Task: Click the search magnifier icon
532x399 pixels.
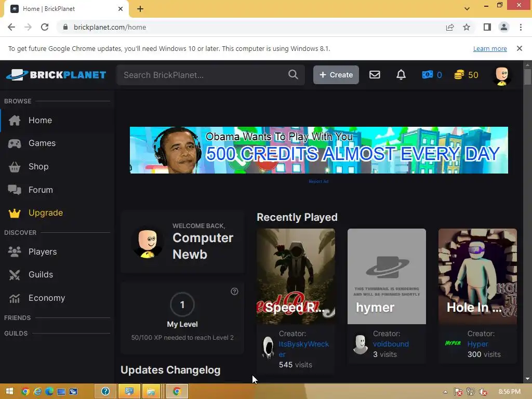Action: coord(293,75)
